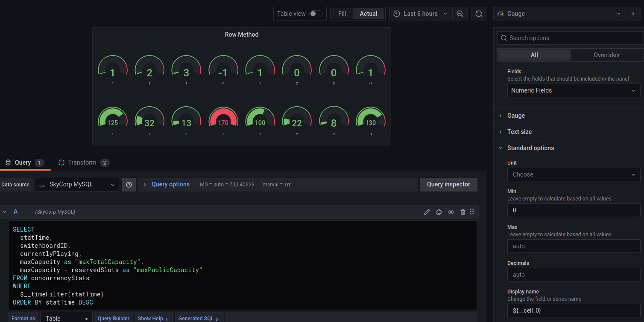Switch to the Query tab
Image resolution: width=644 pixels, height=322 pixels.
(25, 162)
